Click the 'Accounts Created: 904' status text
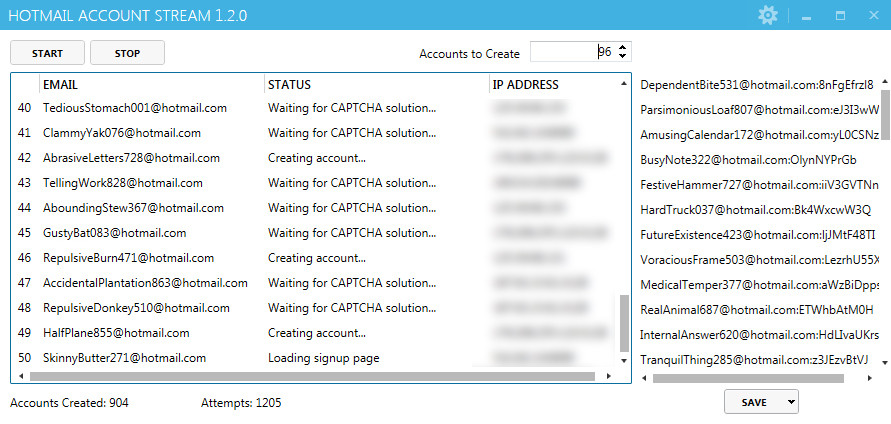 click(69, 403)
